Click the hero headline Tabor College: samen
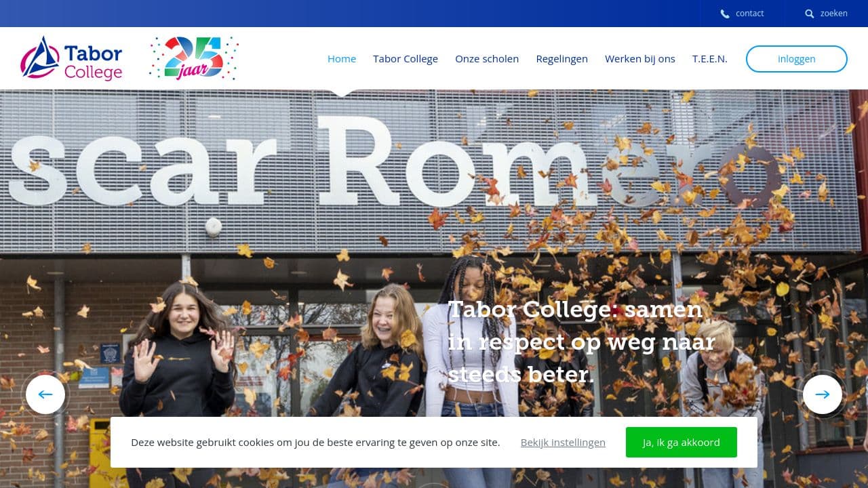 click(x=575, y=309)
